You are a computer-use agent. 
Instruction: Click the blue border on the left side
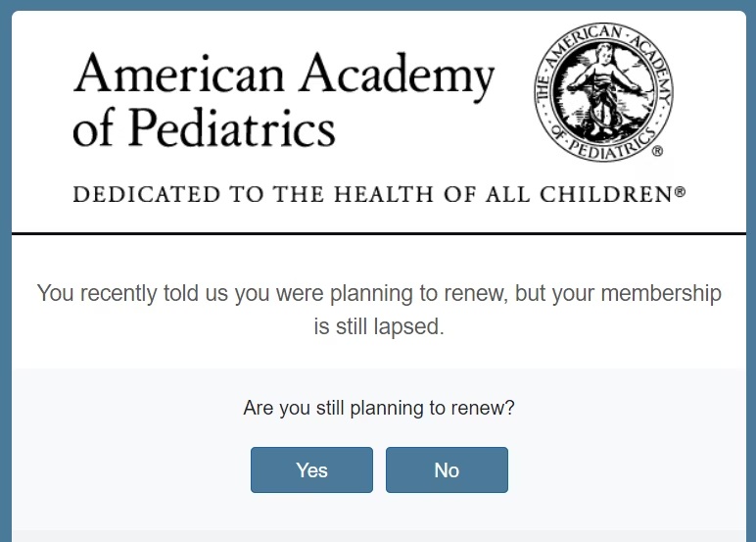click(6, 271)
